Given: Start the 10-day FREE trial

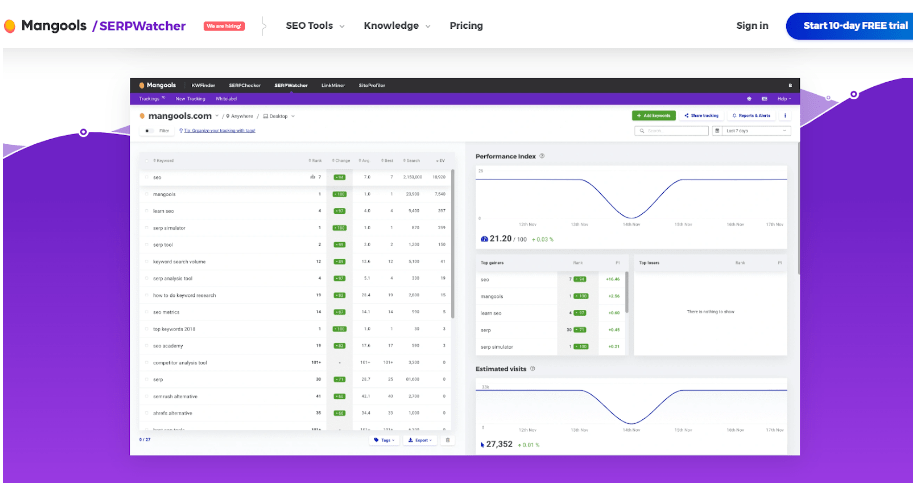Looking at the screenshot, I should click(x=851, y=26).
